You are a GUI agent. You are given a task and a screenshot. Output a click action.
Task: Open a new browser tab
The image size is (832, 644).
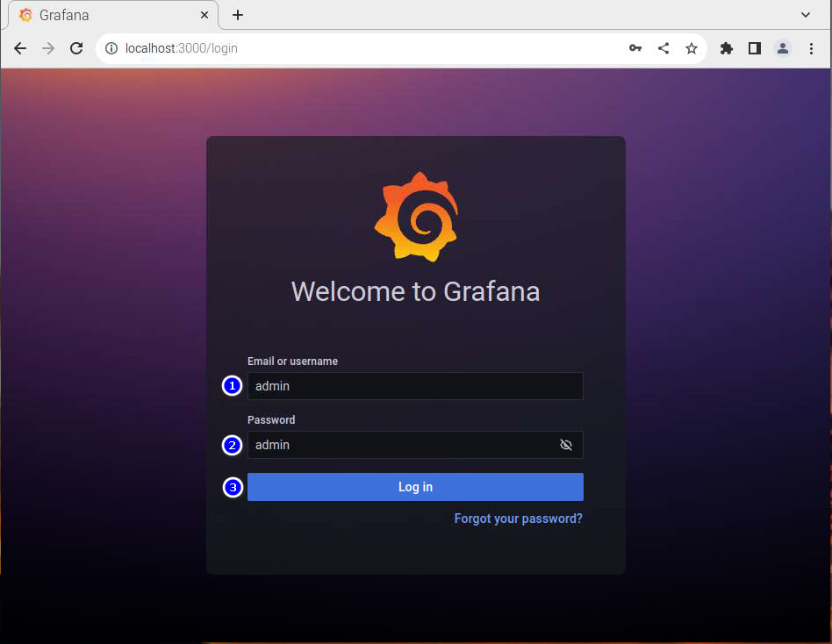coord(238,15)
